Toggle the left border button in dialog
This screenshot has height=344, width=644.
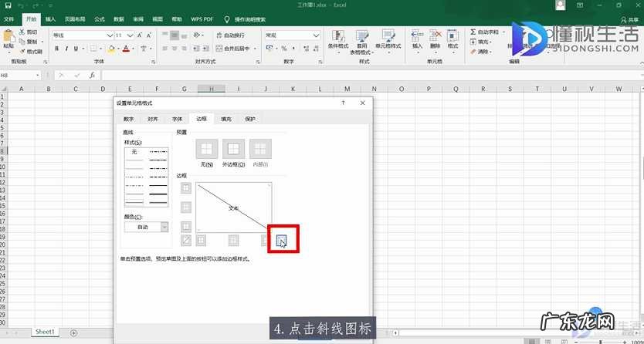click(201, 241)
